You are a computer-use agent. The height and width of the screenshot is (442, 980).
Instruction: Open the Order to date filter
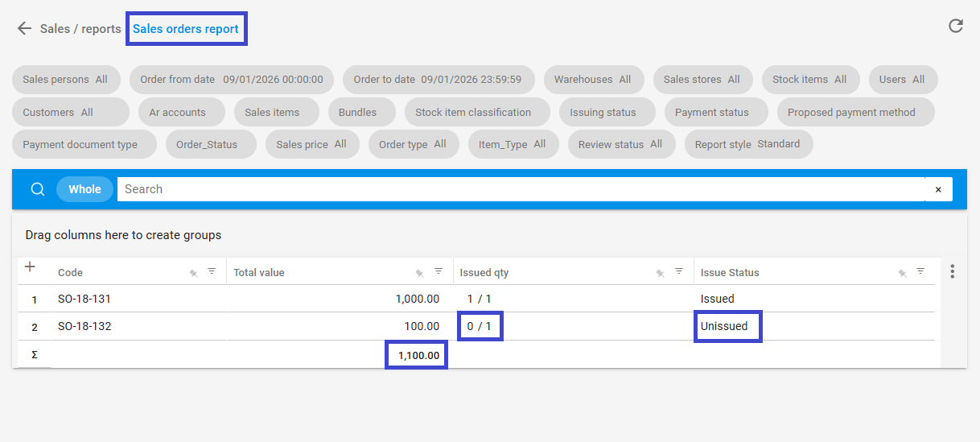click(439, 80)
